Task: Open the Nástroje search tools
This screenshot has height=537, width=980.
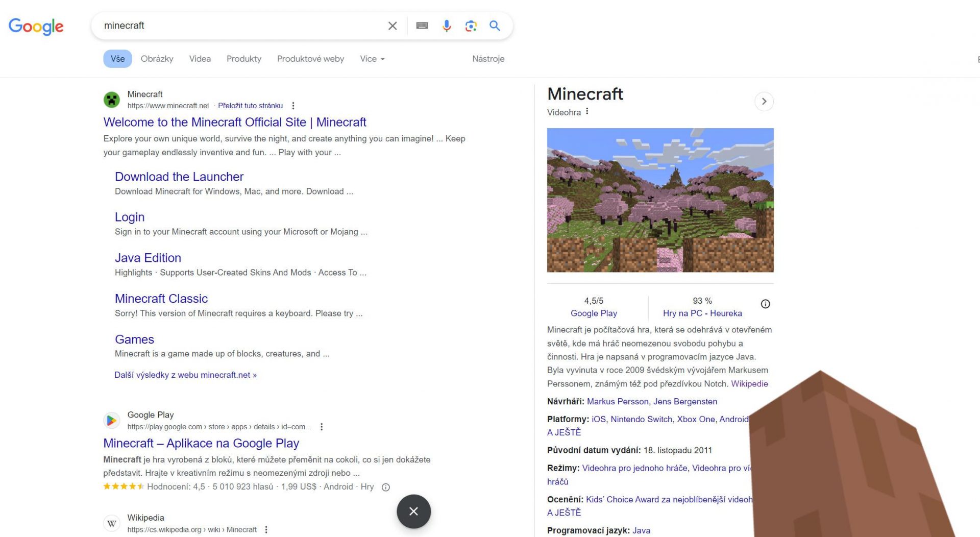Action: coord(488,59)
